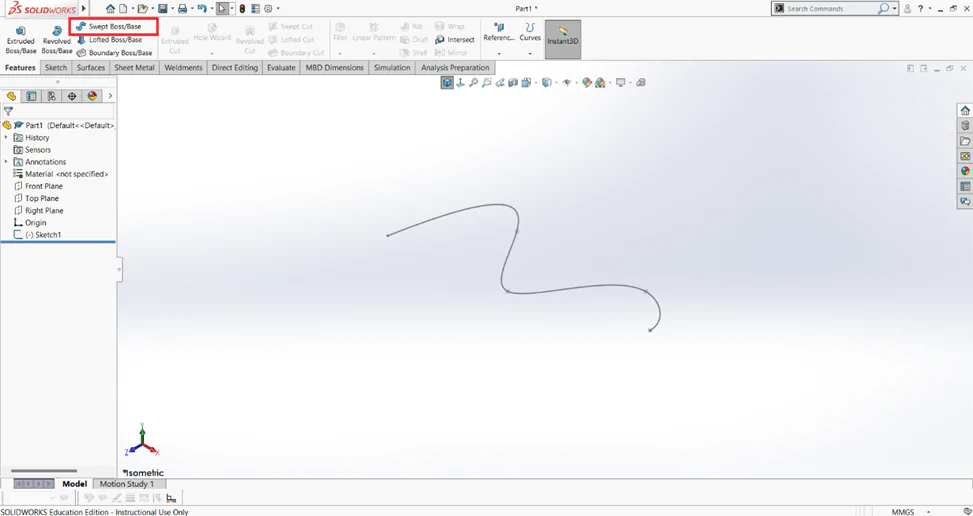Switch to the Surfaces tab
973x516 pixels.
[x=91, y=68]
